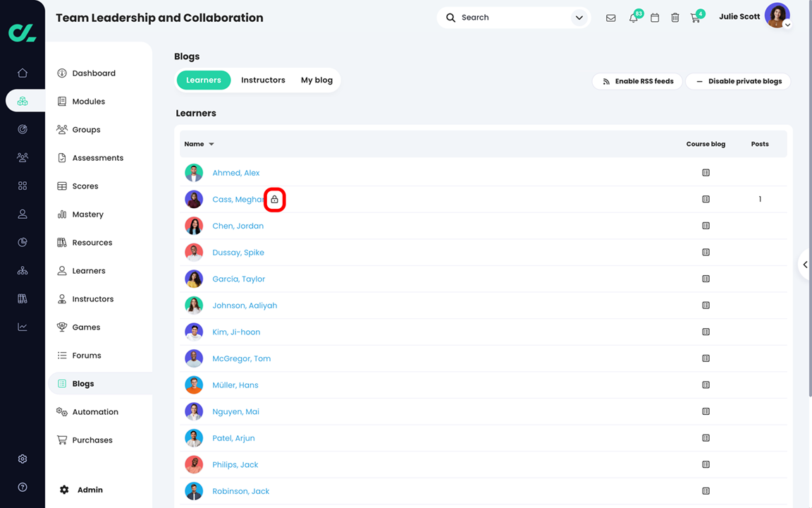812x508 pixels.
Task: Expand the search options dropdown arrow
Action: click(579, 18)
